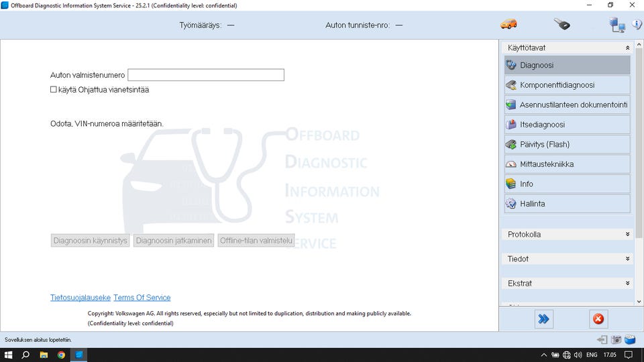
Task: Open the notification center icon
Action: [629, 355]
